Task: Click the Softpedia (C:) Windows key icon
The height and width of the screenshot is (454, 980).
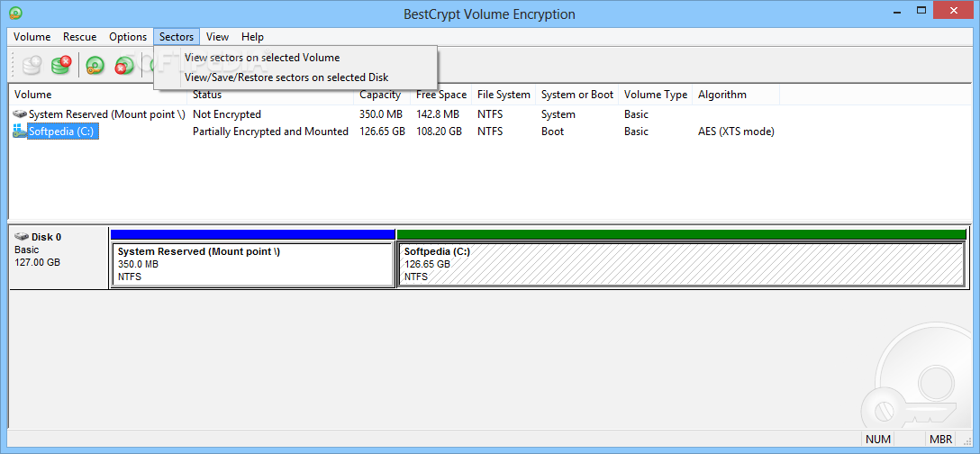Action: (20, 132)
